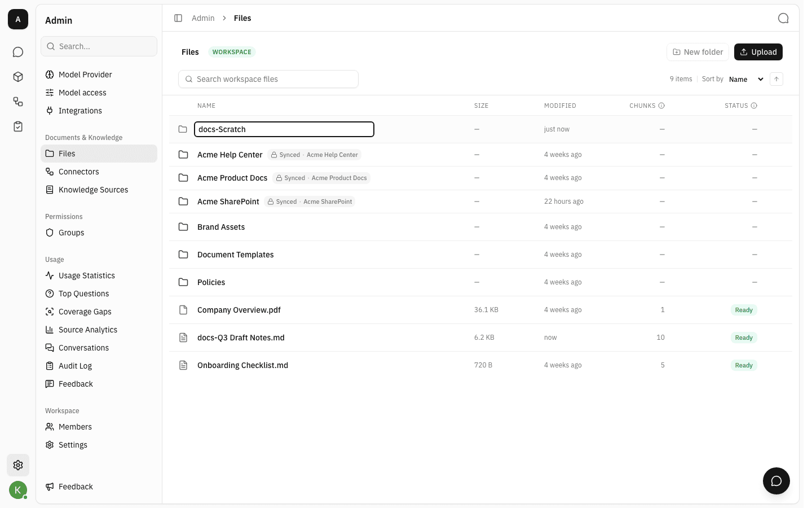Open the Brand Assets folder

point(221,227)
